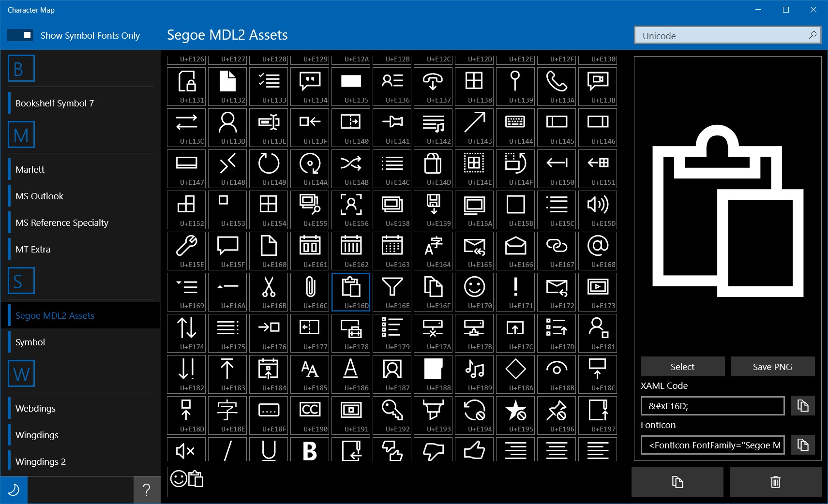Screen dimensions: 828x504
Task: Select the paperclip attach glyph U+E16C
Action: [x=310, y=292]
